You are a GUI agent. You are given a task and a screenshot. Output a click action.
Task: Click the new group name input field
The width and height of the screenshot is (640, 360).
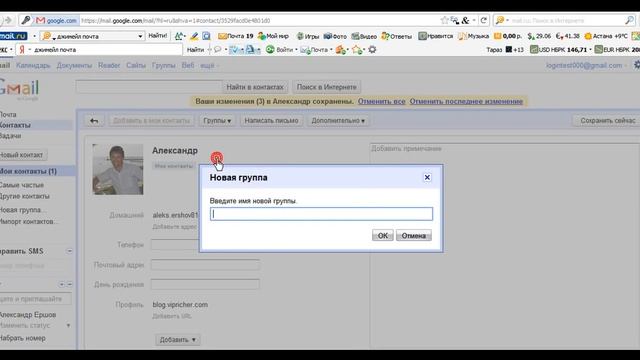321,214
